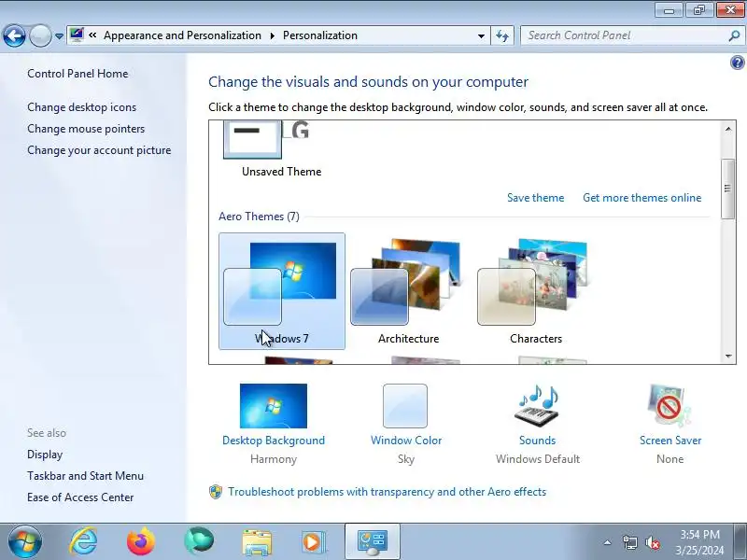
Task: Select the Characters theme
Action: (535, 291)
